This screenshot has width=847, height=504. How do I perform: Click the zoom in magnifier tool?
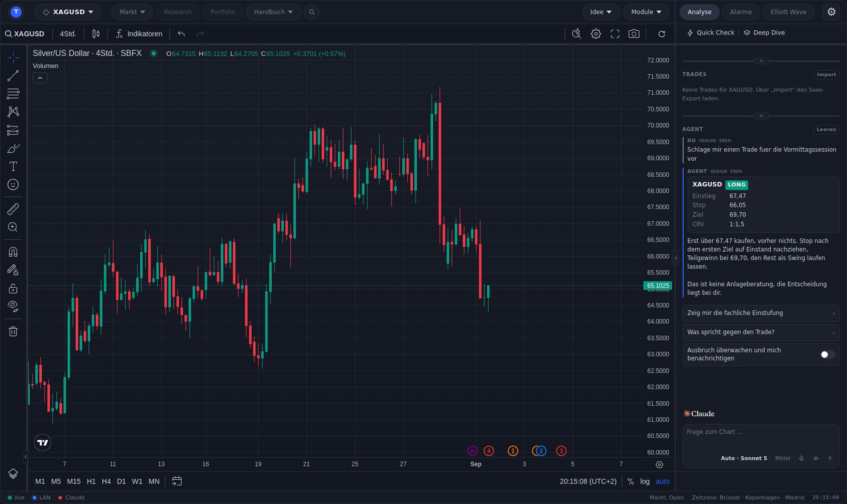click(x=13, y=227)
